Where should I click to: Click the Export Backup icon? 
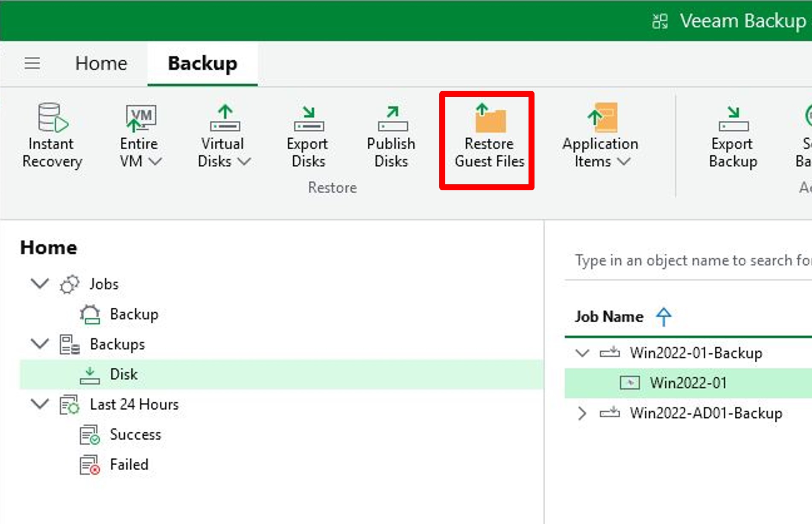tap(733, 119)
